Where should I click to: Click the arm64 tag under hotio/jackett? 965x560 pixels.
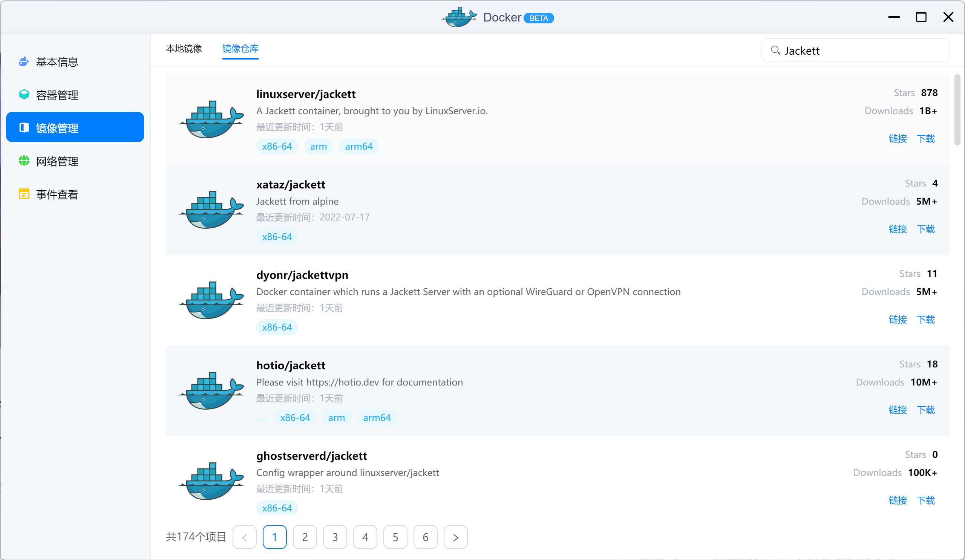tap(377, 417)
